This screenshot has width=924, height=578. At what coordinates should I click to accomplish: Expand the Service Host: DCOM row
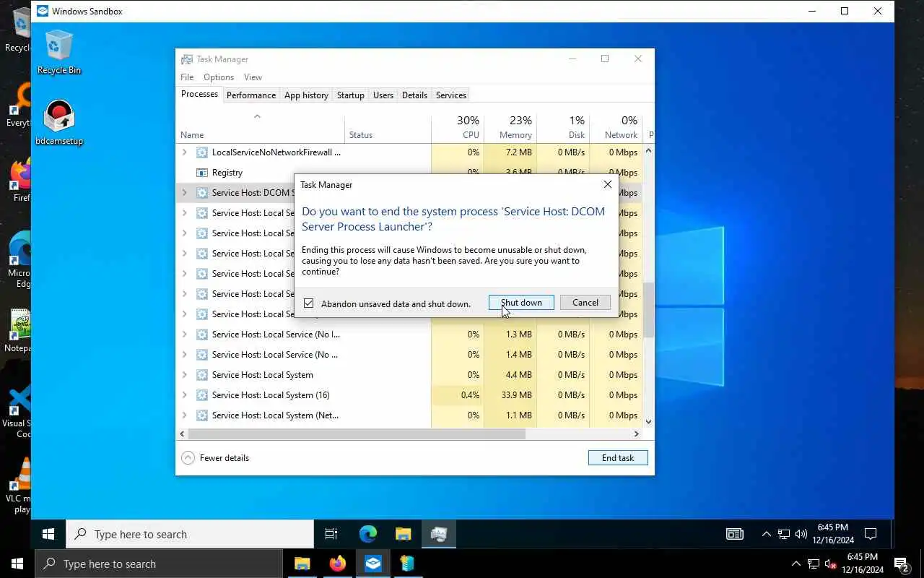(x=184, y=193)
